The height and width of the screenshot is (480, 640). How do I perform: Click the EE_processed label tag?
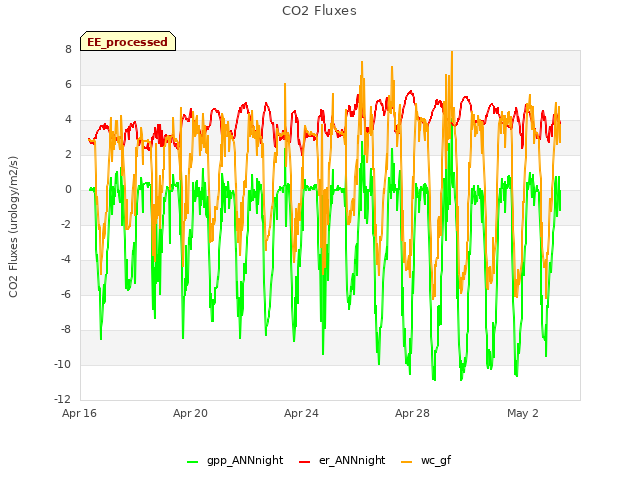128,41
